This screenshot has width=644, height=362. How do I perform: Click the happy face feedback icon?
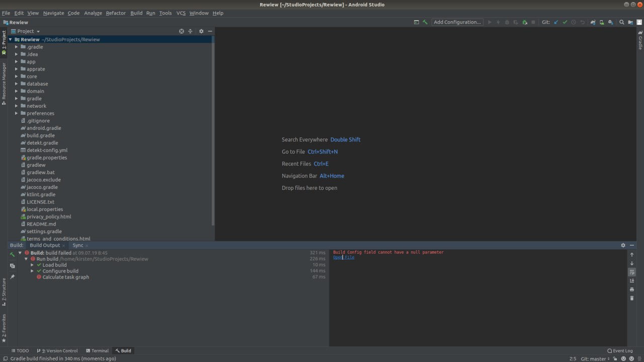click(x=624, y=358)
